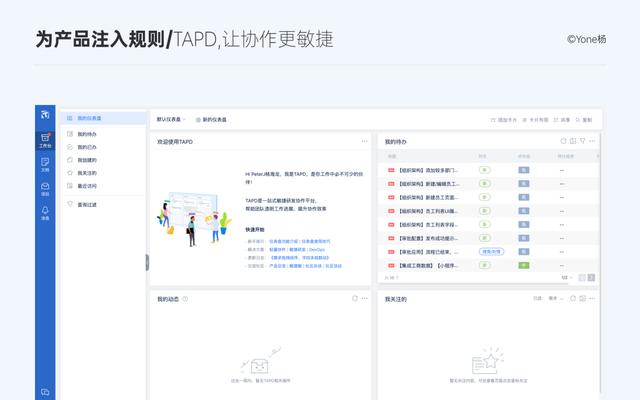This screenshot has width=640, height=400.
Task: Go to previous page in 我的待办 pager
Action: click(x=582, y=278)
